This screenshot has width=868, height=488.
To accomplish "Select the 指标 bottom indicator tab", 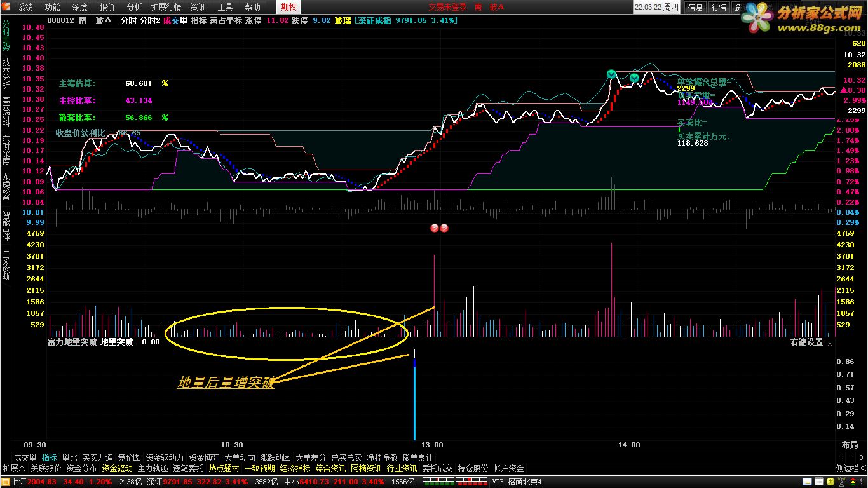I will tap(50, 457).
